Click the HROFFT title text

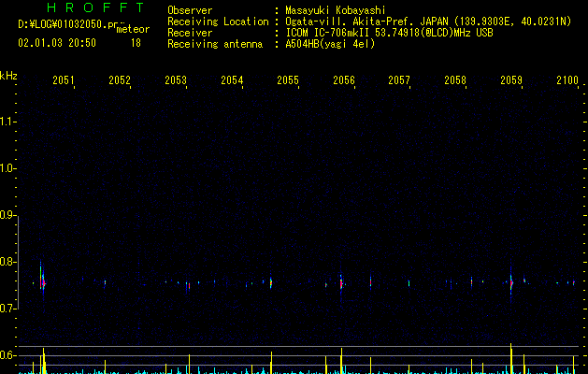[x=95, y=7]
